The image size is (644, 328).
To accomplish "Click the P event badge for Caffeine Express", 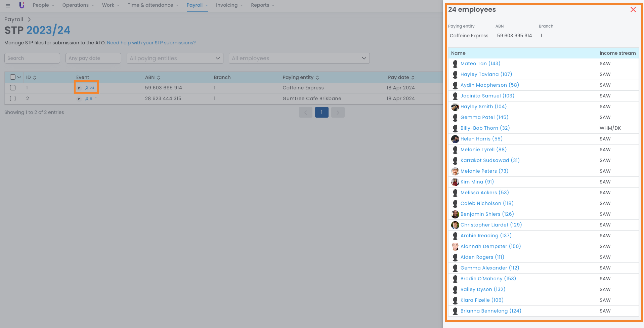I will pyautogui.click(x=79, y=88).
